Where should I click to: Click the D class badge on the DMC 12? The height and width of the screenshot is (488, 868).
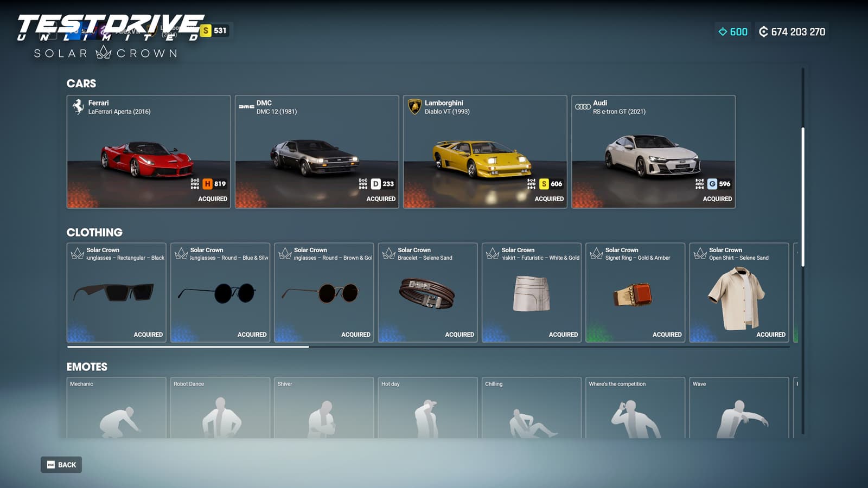pyautogui.click(x=375, y=184)
